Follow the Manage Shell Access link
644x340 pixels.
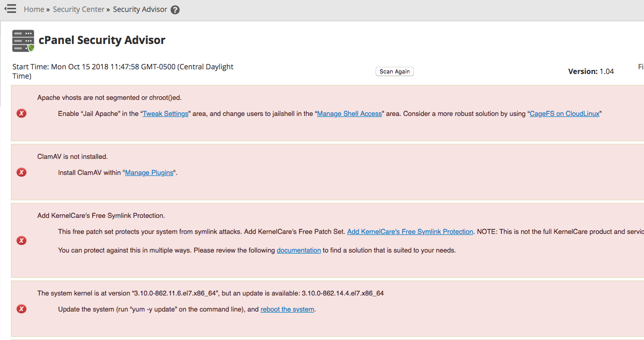tap(349, 114)
